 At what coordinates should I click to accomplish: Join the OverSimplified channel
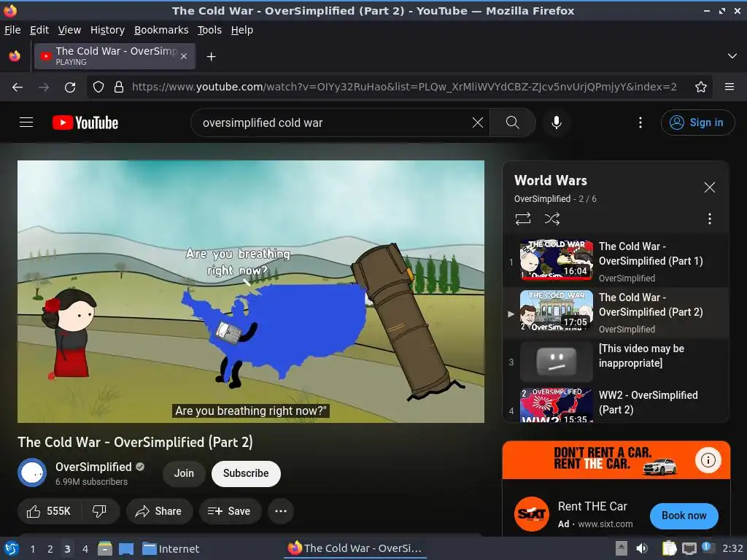(x=184, y=473)
